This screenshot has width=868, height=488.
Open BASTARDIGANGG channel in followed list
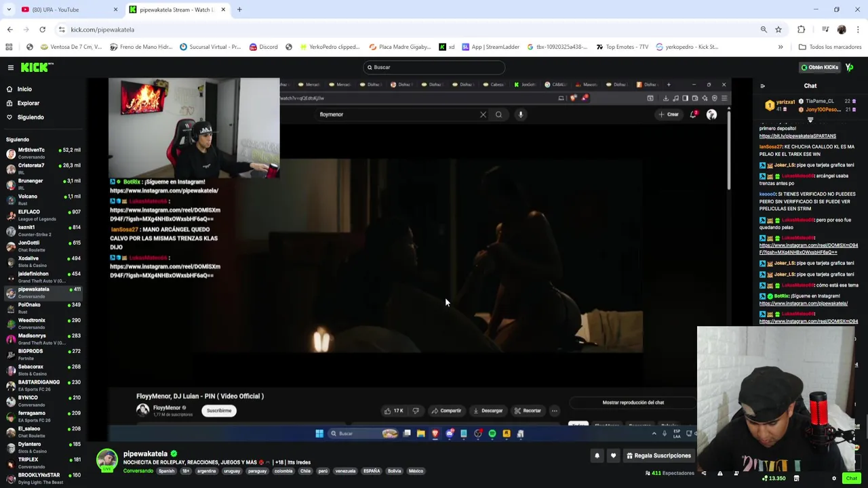click(42, 386)
